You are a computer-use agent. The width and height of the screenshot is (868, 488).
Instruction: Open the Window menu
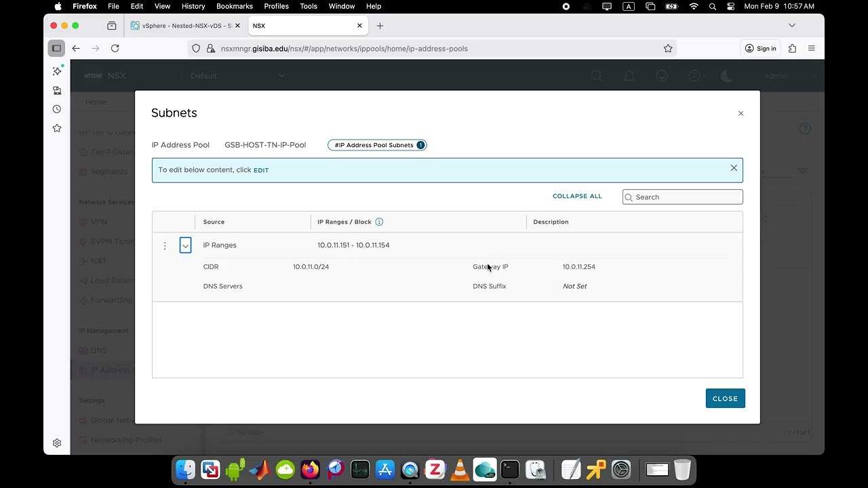(342, 6)
